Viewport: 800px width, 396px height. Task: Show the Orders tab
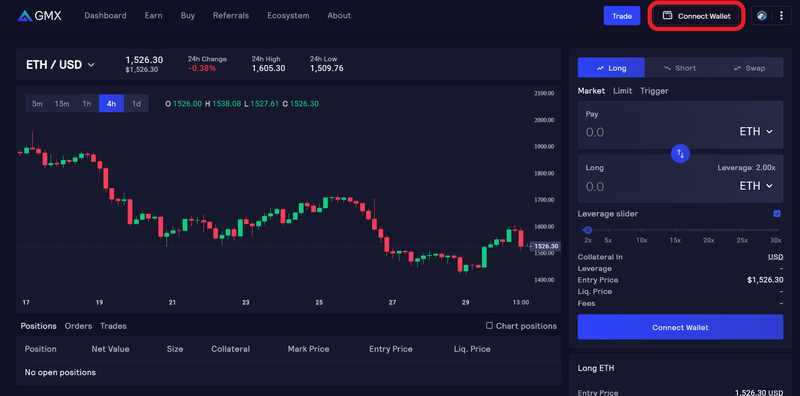[78, 326]
